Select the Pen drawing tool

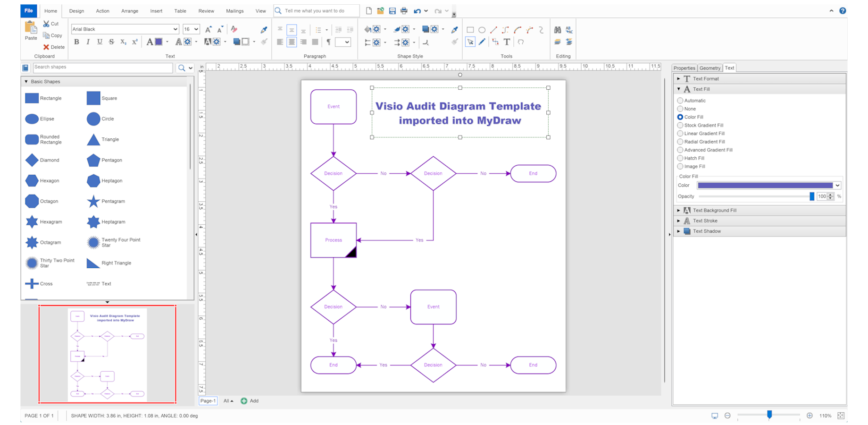click(x=482, y=42)
